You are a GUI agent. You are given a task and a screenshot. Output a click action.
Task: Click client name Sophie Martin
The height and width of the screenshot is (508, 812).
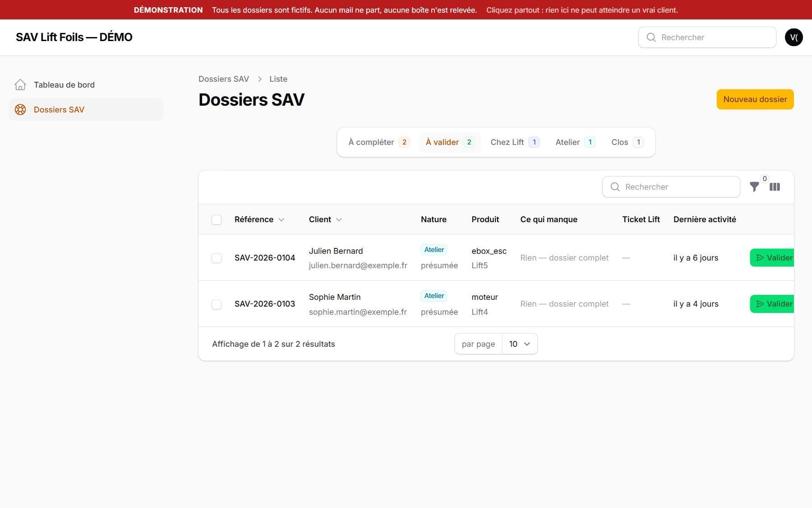[x=335, y=297]
